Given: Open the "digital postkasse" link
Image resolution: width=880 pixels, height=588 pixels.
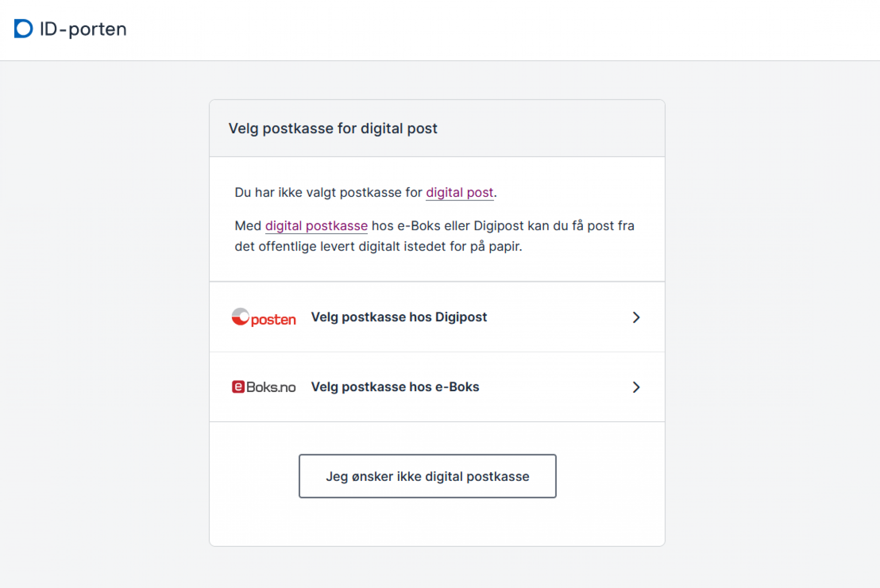Looking at the screenshot, I should click(316, 226).
